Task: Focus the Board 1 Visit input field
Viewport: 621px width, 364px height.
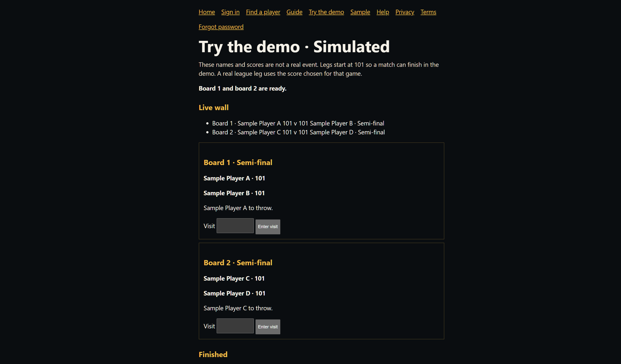Action: click(x=235, y=226)
